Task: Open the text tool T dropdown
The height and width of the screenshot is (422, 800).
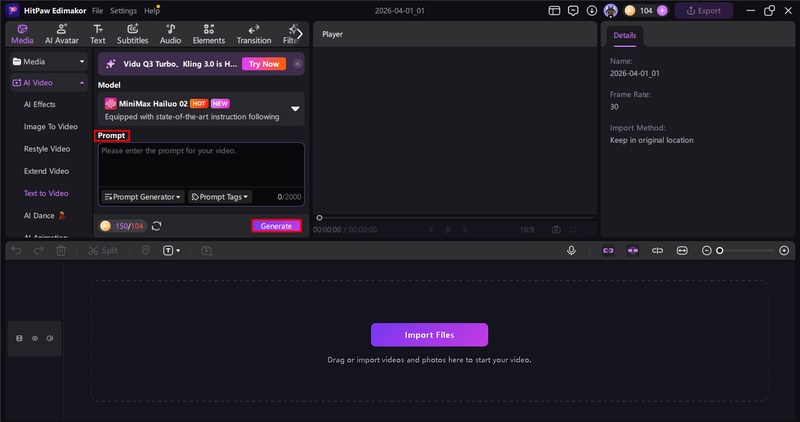Action: [x=171, y=251]
